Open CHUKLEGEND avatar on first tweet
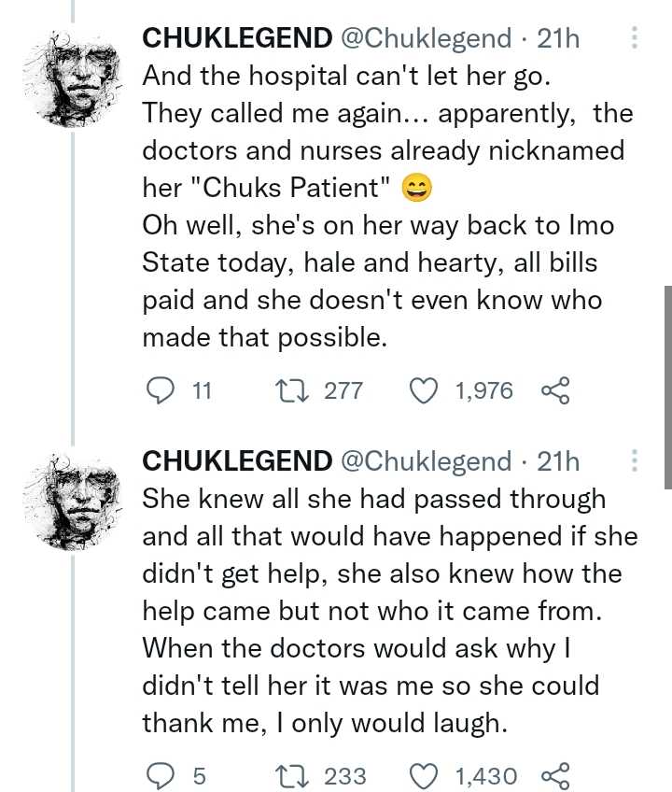This screenshot has height=792, width=672. pyautogui.click(x=79, y=77)
